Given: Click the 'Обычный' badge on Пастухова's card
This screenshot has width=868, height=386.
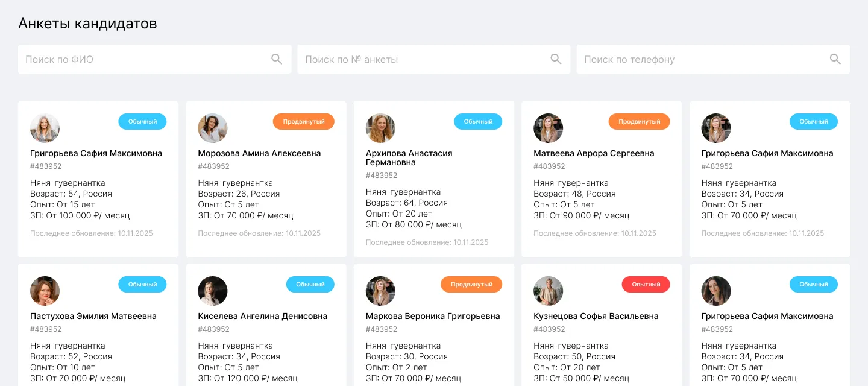Looking at the screenshot, I should click(142, 284).
